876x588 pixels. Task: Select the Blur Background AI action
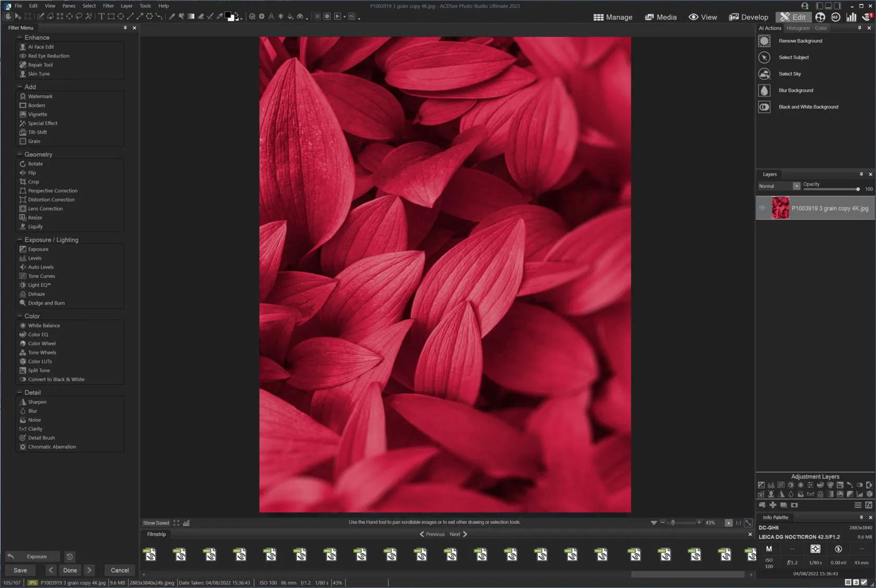coord(795,91)
